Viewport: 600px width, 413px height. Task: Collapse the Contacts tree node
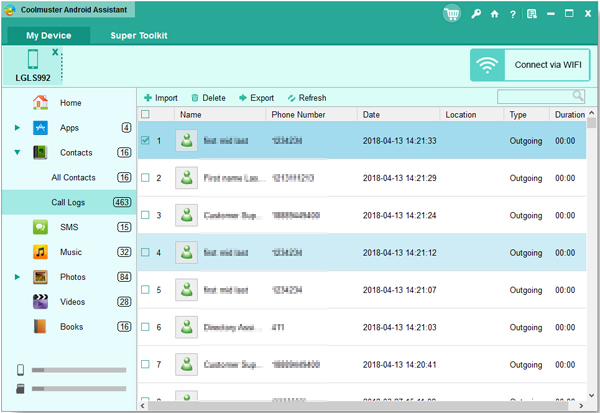click(17, 153)
